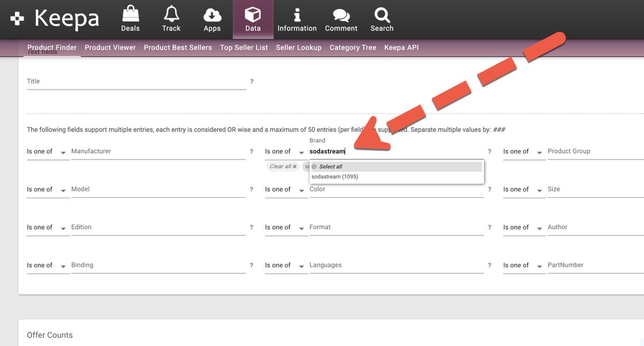Click the Offer Counts section heading
The image size is (644, 346).
click(50, 335)
